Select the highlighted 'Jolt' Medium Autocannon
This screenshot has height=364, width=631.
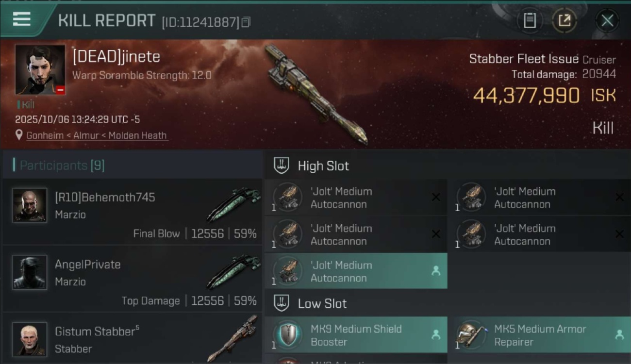pos(356,271)
